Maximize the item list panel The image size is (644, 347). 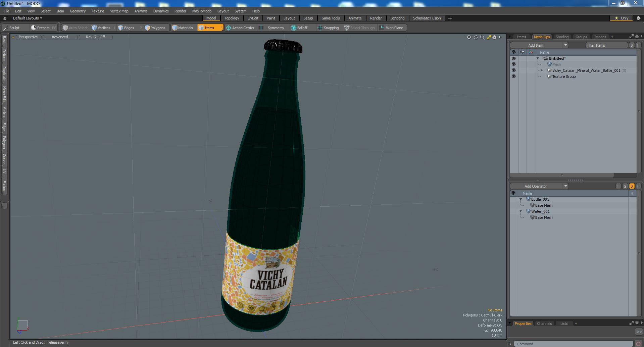(x=631, y=36)
